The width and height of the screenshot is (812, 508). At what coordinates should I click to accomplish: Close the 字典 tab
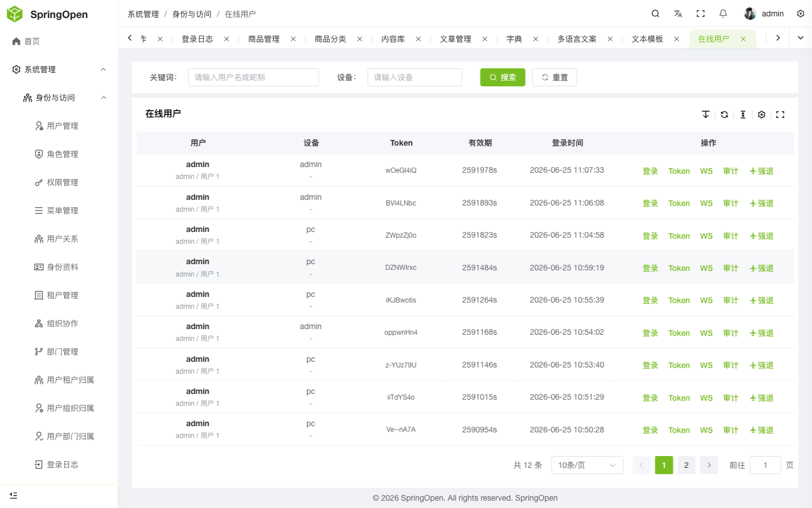pyautogui.click(x=536, y=39)
